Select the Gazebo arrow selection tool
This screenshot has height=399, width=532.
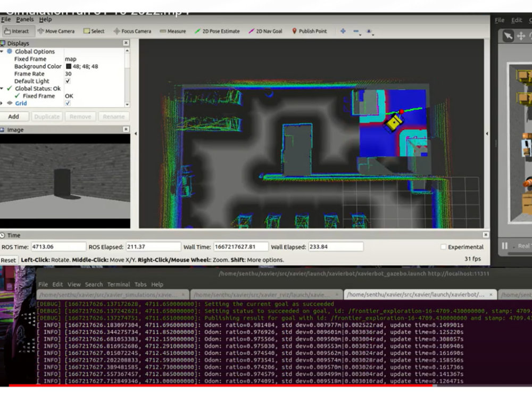point(508,36)
